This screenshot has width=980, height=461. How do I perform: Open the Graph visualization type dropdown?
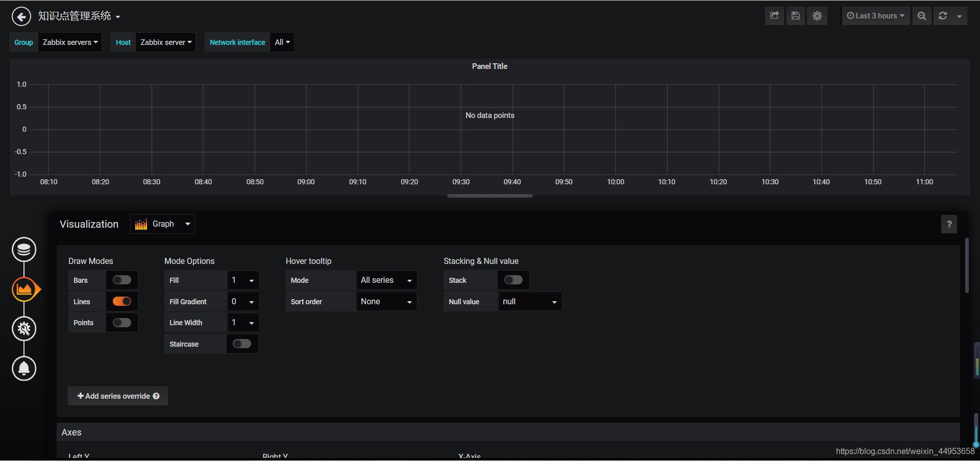tap(162, 224)
